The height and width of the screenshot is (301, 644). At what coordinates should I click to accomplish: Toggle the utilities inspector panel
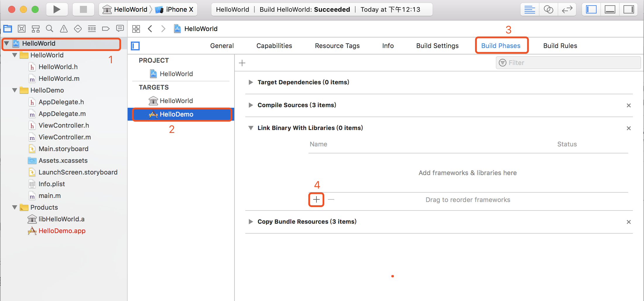(628, 9)
